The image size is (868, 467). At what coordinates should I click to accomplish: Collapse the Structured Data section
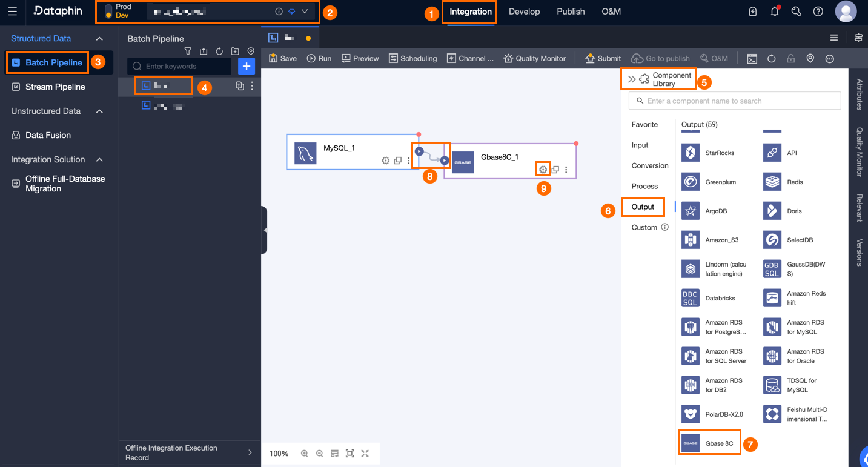point(100,39)
